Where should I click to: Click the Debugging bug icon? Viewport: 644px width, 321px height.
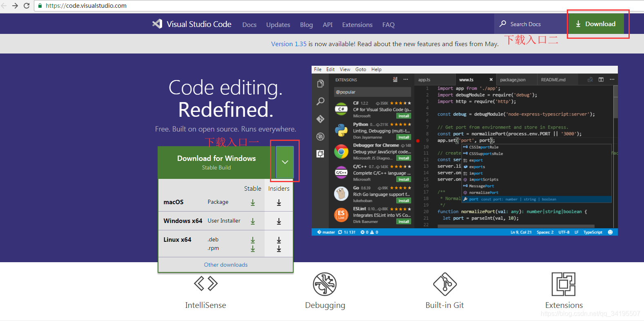tap(325, 284)
